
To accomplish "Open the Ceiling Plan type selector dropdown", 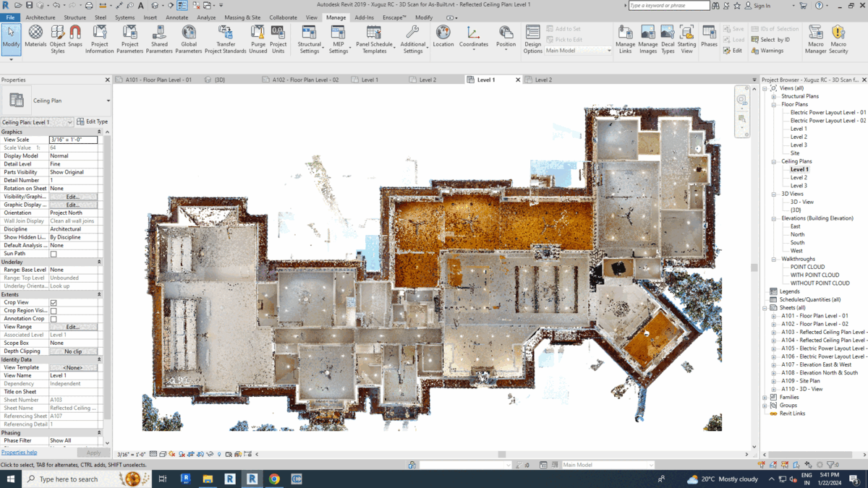I will click(x=108, y=101).
